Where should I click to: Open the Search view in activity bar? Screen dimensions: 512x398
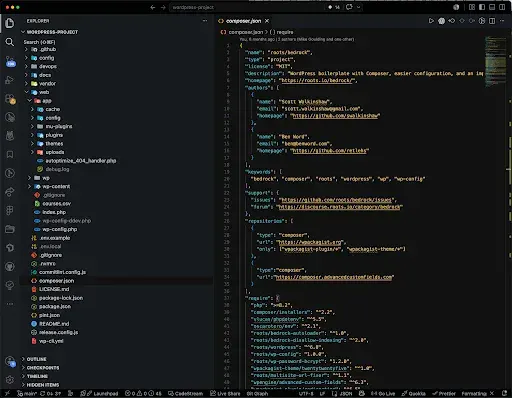pyautogui.click(x=10, y=42)
